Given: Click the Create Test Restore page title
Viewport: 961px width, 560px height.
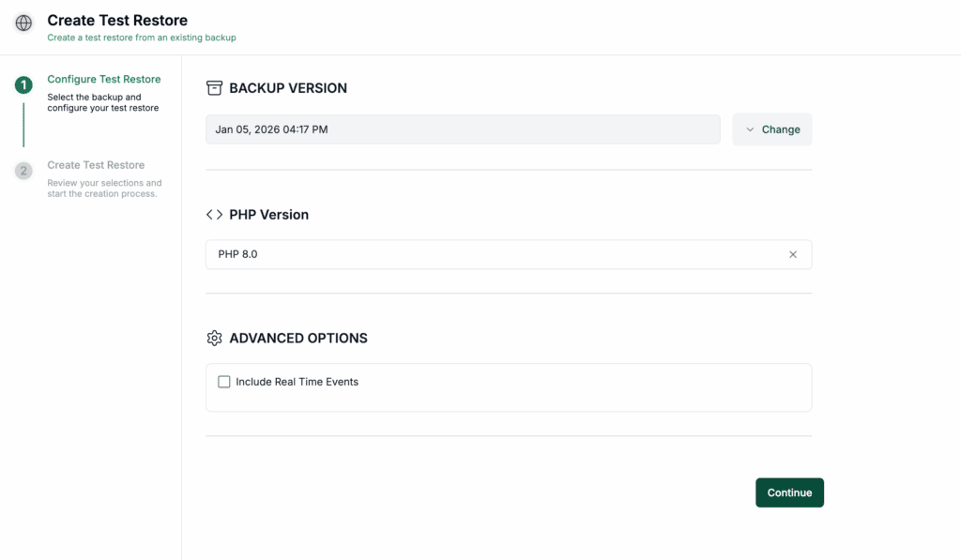Looking at the screenshot, I should click(x=117, y=21).
